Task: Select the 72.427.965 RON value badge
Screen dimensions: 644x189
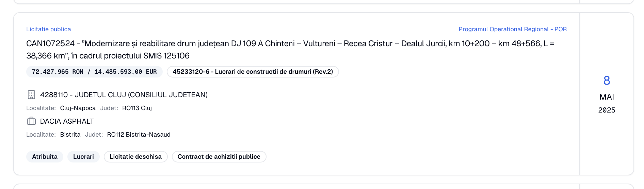Action: click(x=94, y=72)
